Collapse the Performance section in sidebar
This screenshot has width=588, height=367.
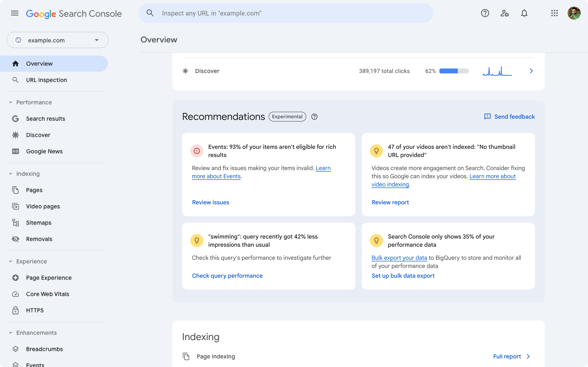click(x=10, y=102)
